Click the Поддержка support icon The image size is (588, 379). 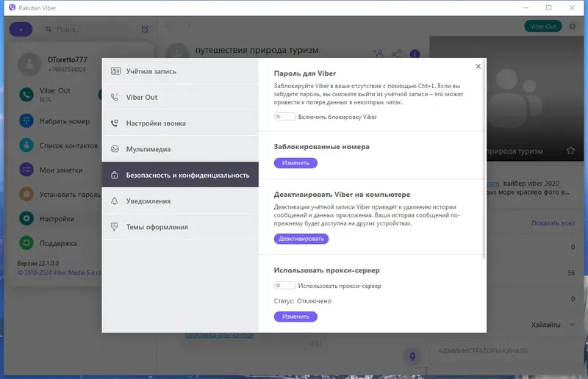click(x=26, y=243)
